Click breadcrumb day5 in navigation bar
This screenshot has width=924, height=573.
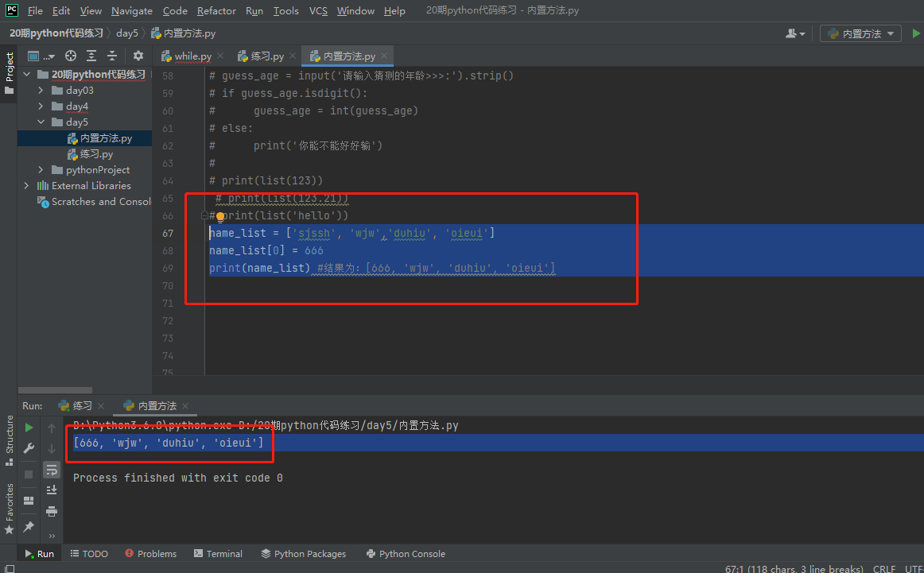[x=126, y=33]
